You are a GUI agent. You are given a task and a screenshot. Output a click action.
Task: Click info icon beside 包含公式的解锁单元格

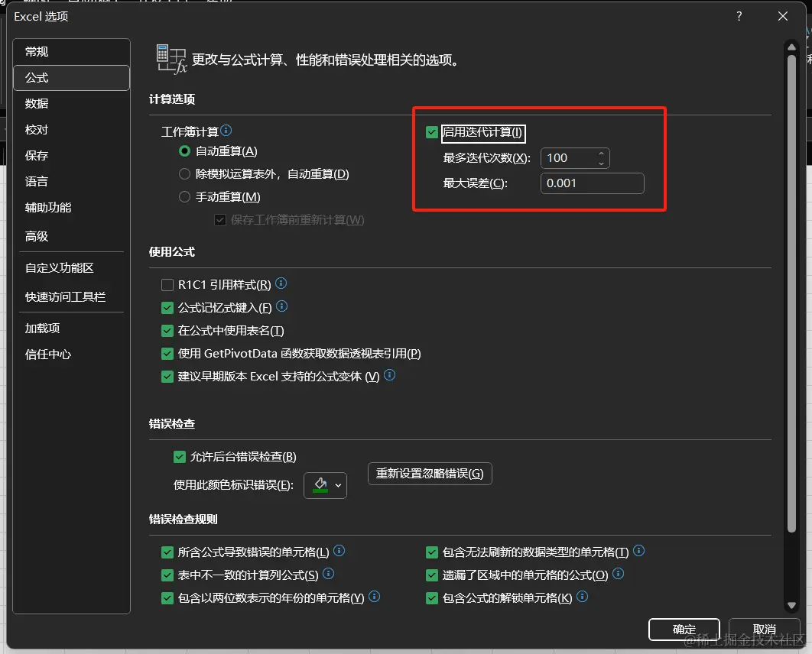pos(583,597)
